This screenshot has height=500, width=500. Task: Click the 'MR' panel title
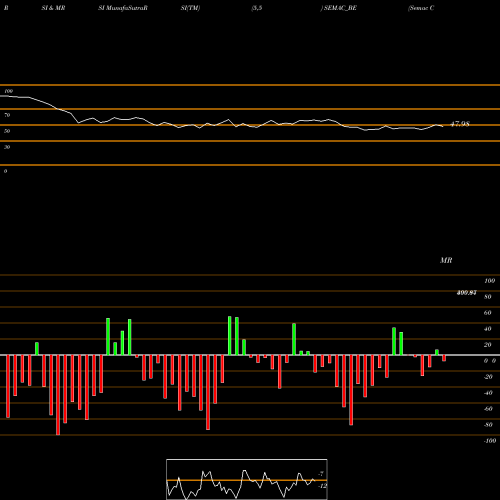(x=446, y=260)
